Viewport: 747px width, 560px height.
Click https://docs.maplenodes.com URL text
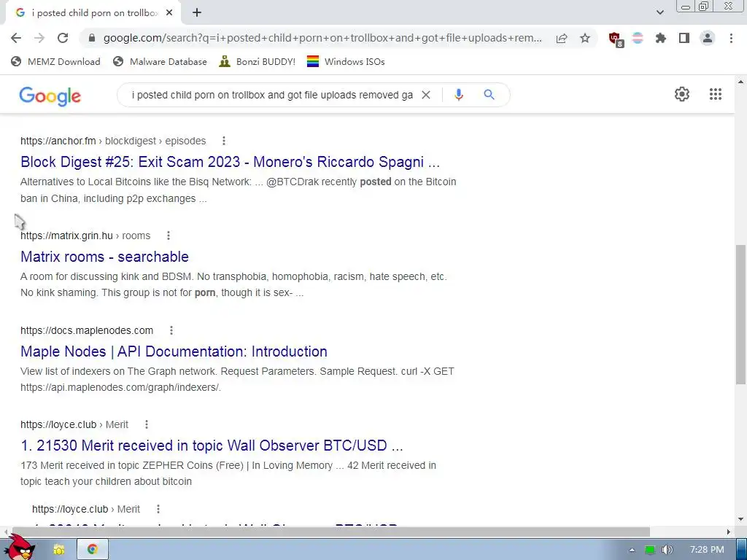tap(87, 330)
